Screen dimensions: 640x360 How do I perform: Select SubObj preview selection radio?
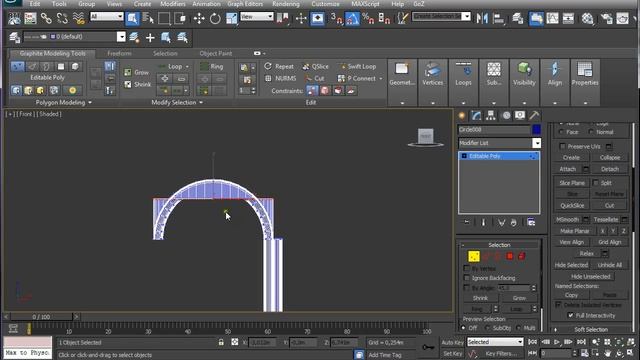tap(487, 328)
